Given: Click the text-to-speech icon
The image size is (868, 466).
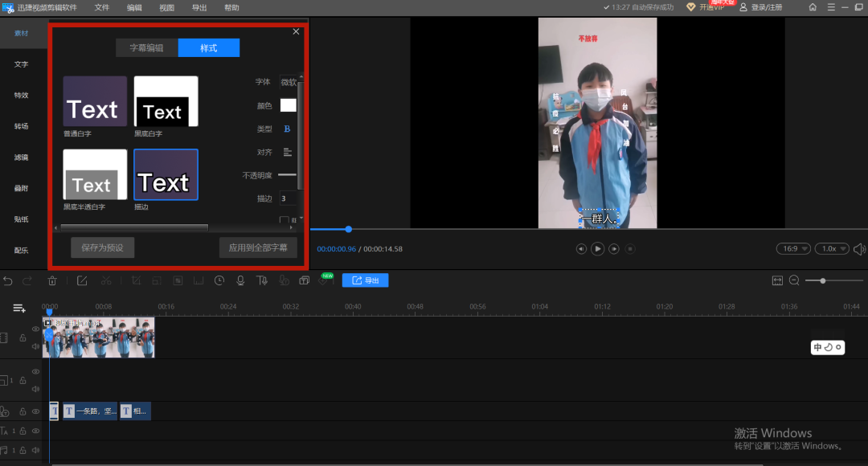Looking at the screenshot, I should tap(262, 280).
